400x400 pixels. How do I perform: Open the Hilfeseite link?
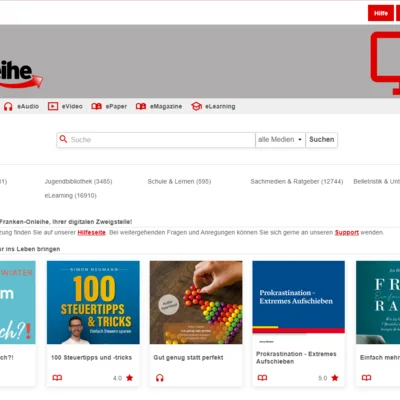click(x=91, y=232)
